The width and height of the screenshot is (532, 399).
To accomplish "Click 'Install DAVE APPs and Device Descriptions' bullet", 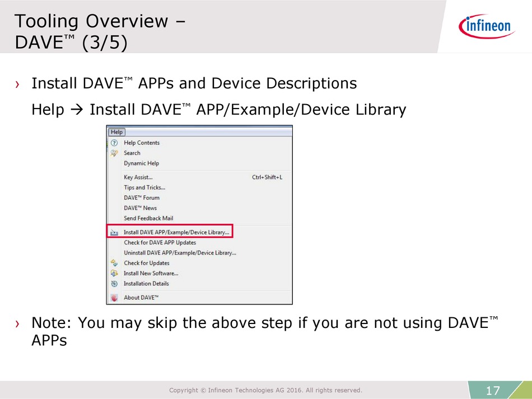I will (x=194, y=83).
